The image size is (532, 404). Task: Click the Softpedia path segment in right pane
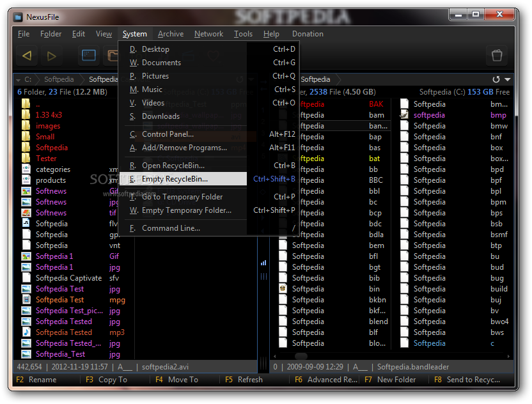point(315,79)
